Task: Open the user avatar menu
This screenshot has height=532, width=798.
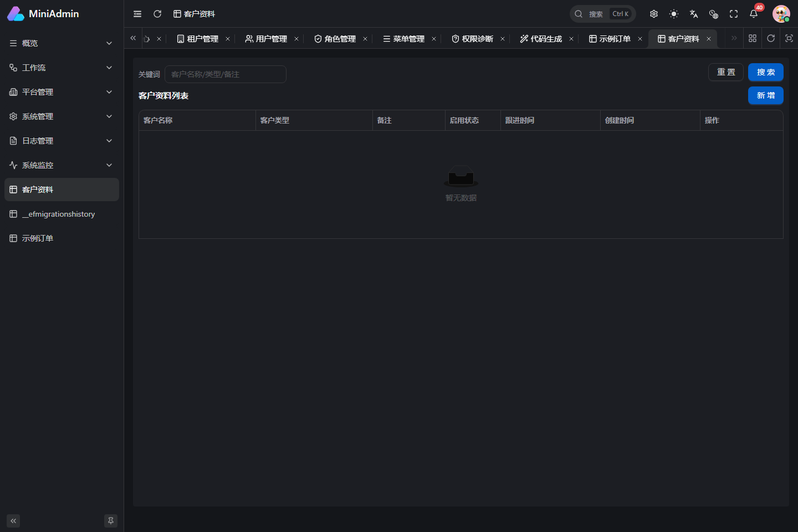Action: (x=781, y=14)
